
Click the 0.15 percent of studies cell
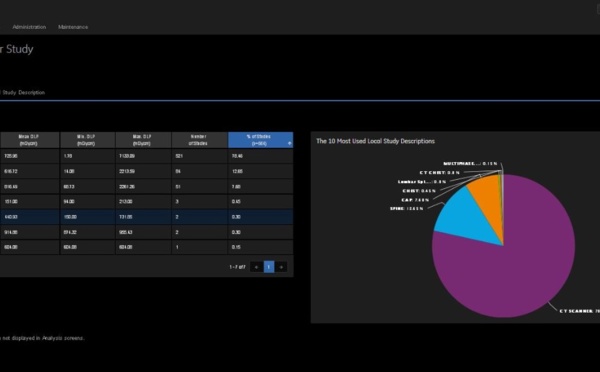[x=261, y=247]
